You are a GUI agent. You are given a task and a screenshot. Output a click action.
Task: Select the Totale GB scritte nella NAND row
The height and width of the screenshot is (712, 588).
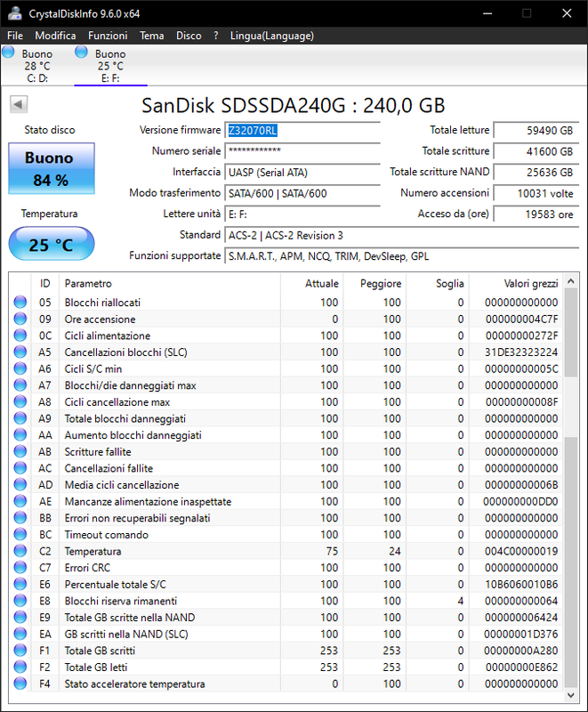(x=286, y=617)
